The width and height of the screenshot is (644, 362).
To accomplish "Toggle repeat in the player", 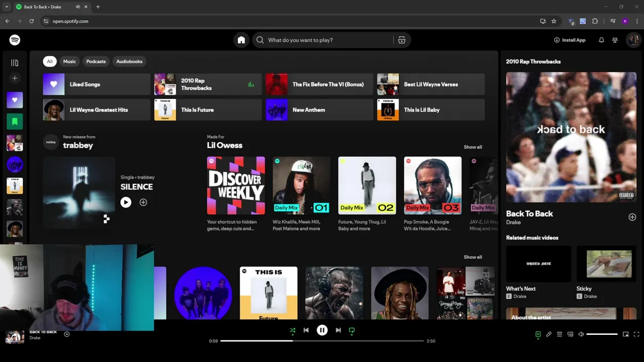I will click(352, 330).
